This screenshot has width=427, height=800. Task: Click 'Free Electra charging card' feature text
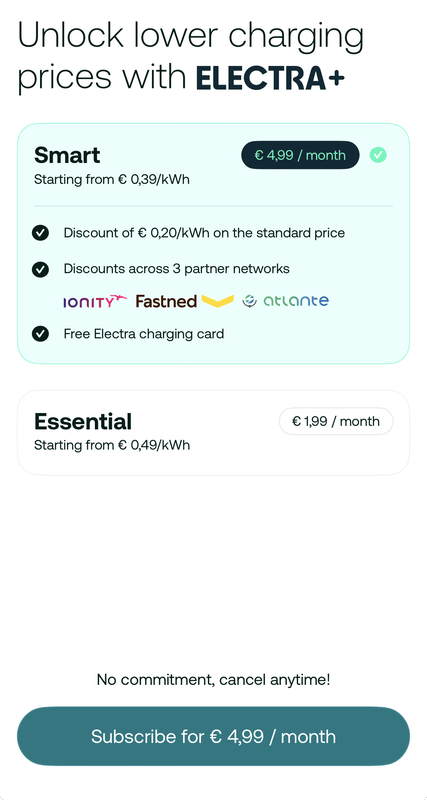click(x=144, y=334)
